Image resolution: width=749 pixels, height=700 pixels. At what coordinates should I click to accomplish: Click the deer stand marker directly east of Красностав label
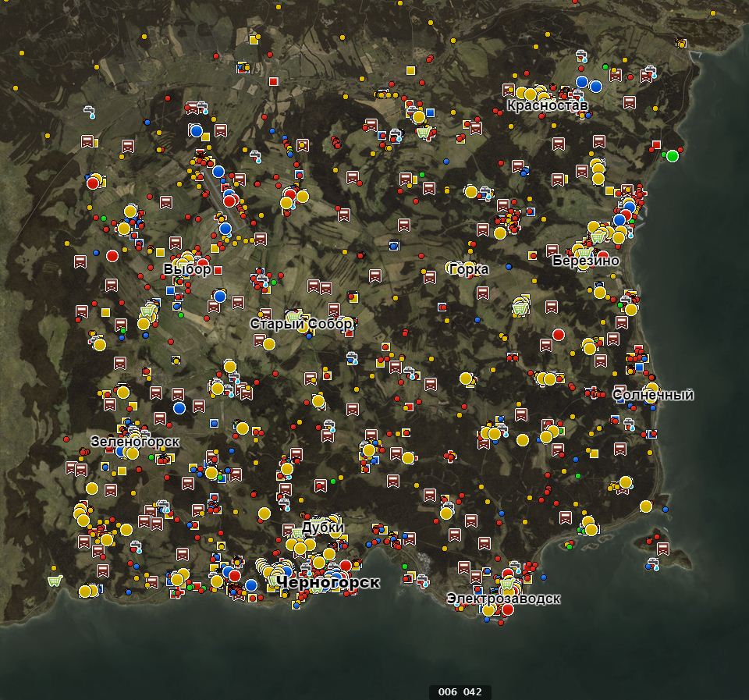click(x=630, y=102)
